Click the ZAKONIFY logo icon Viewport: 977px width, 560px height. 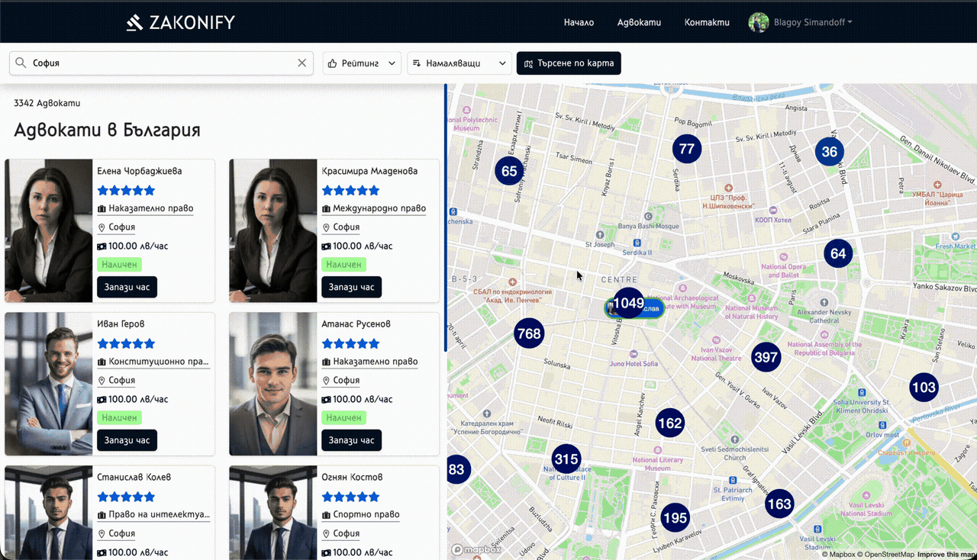point(135,22)
